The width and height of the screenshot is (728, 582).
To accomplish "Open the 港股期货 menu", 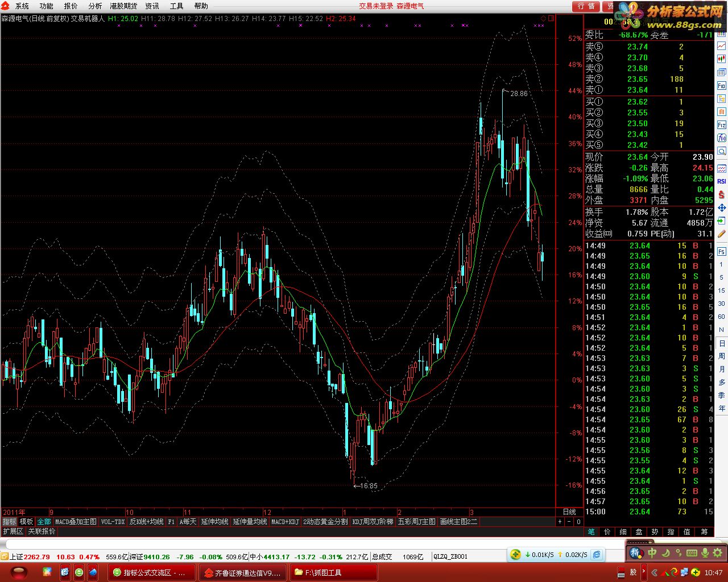I will (x=123, y=6).
